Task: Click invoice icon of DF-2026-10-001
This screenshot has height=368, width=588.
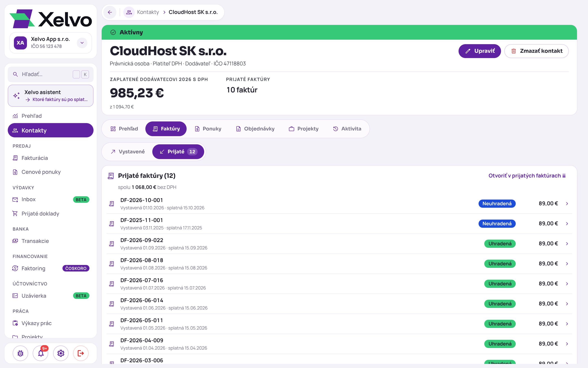Action: 111,204
